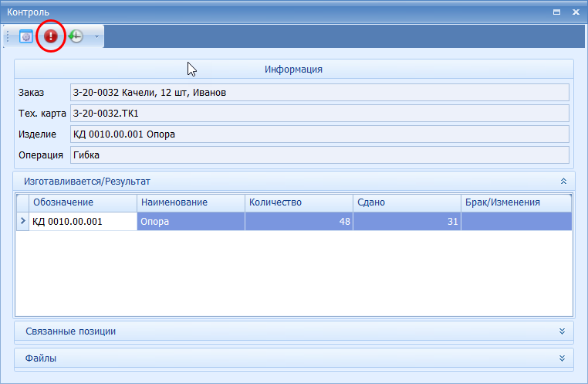This screenshot has width=588, height=384.
Task: Select the row indicator arrow for КД 0010.00.001
Action: tap(22, 222)
